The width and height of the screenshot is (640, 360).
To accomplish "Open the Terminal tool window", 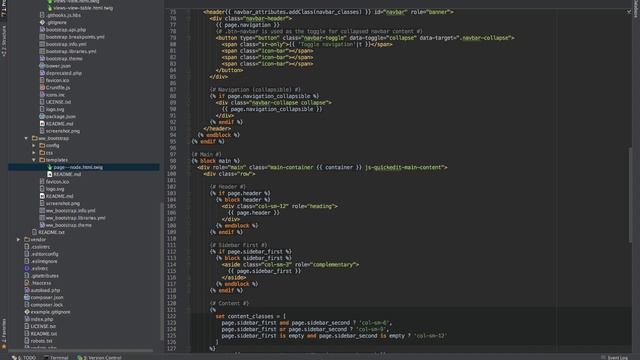I will pyautogui.click(x=56, y=358).
